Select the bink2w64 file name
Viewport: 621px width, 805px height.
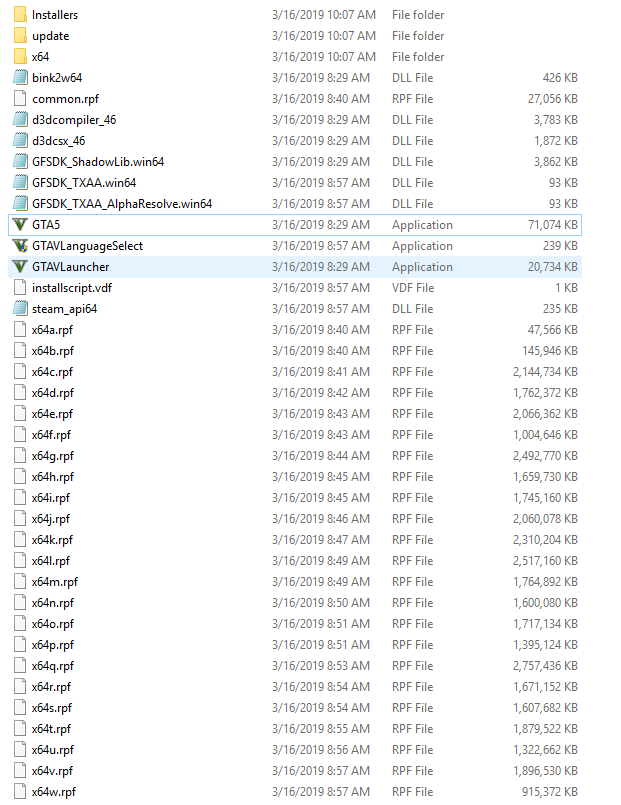coord(57,78)
